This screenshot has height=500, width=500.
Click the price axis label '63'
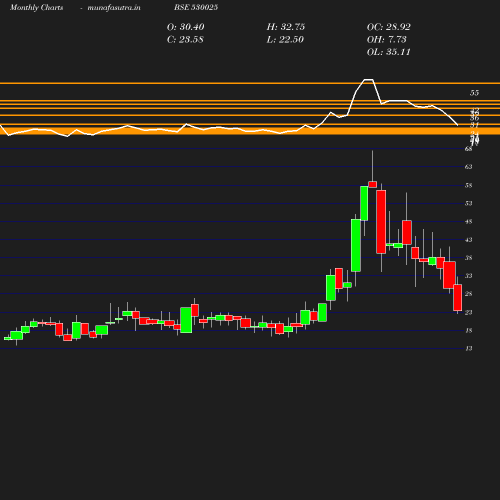pyautogui.click(x=469, y=166)
